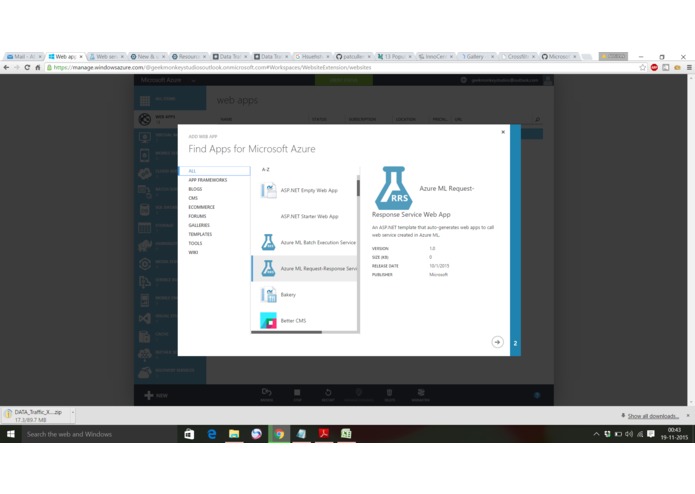
Task: Select GALLERIES category
Action: click(x=199, y=225)
